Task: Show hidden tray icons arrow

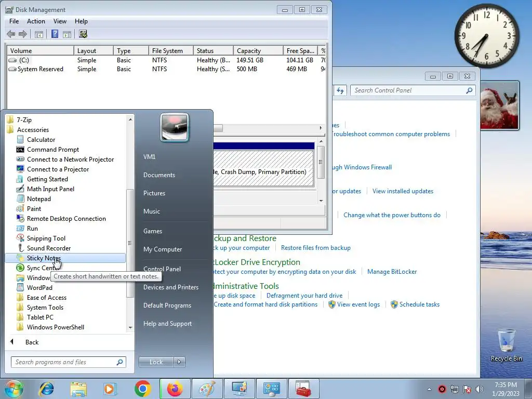Action: pyautogui.click(x=429, y=389)
